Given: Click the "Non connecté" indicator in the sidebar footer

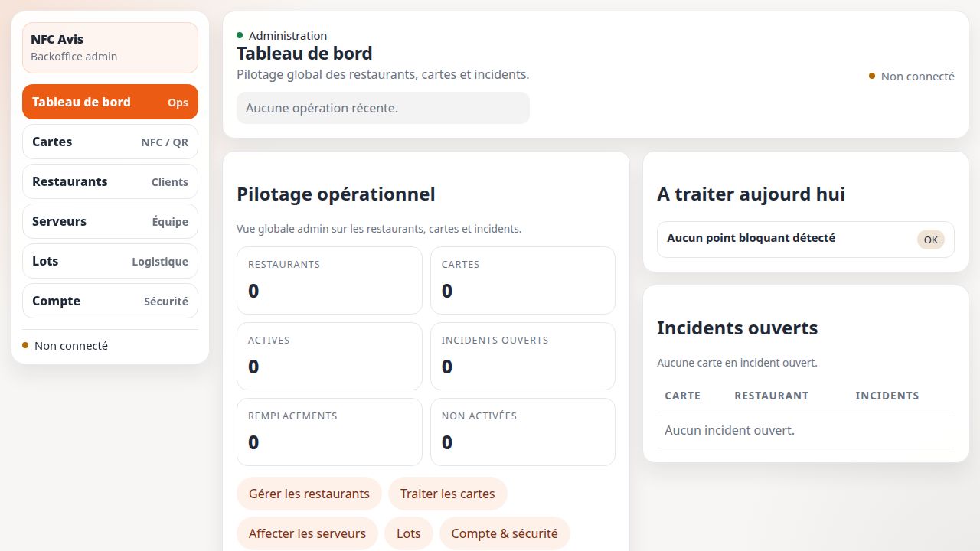Looking at the screenshot, I should [x=65, y=345].
